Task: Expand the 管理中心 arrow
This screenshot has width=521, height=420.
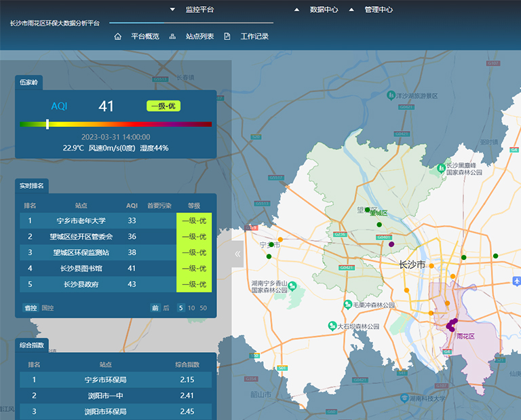Action: click(x=351, y=9)
